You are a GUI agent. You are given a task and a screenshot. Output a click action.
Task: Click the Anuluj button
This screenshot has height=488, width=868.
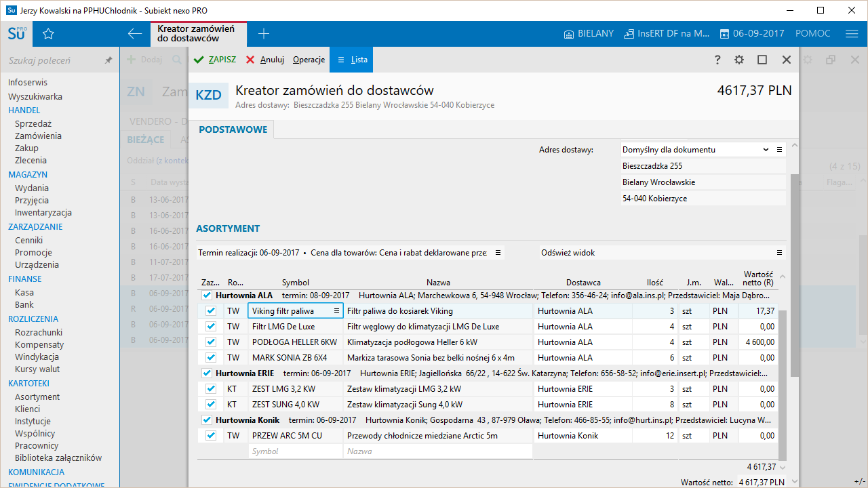click(x=265, y=60)
